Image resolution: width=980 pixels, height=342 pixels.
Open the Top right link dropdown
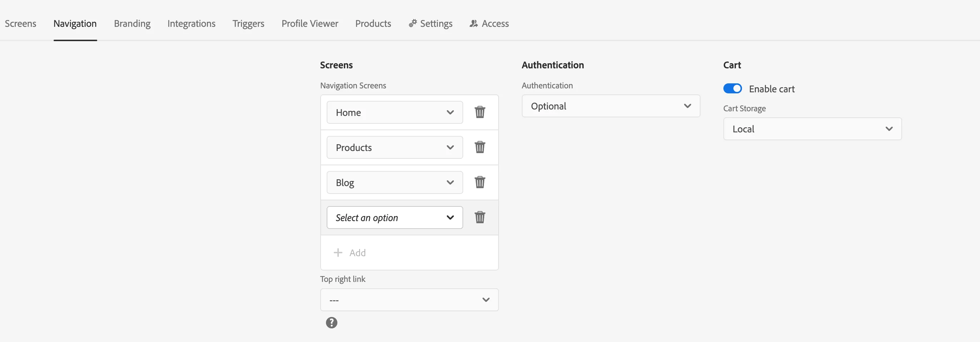click(x=409, y=300)
